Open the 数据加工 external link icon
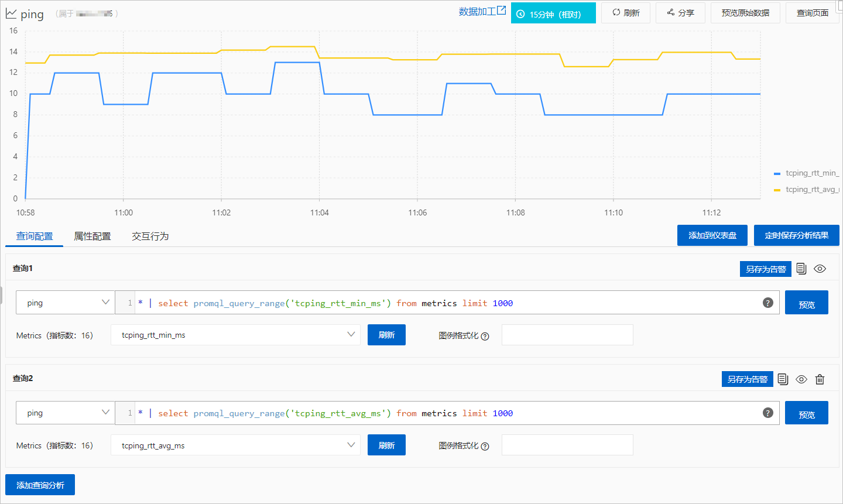The height and width of the screenshot is (504, 843). point(501,11)
